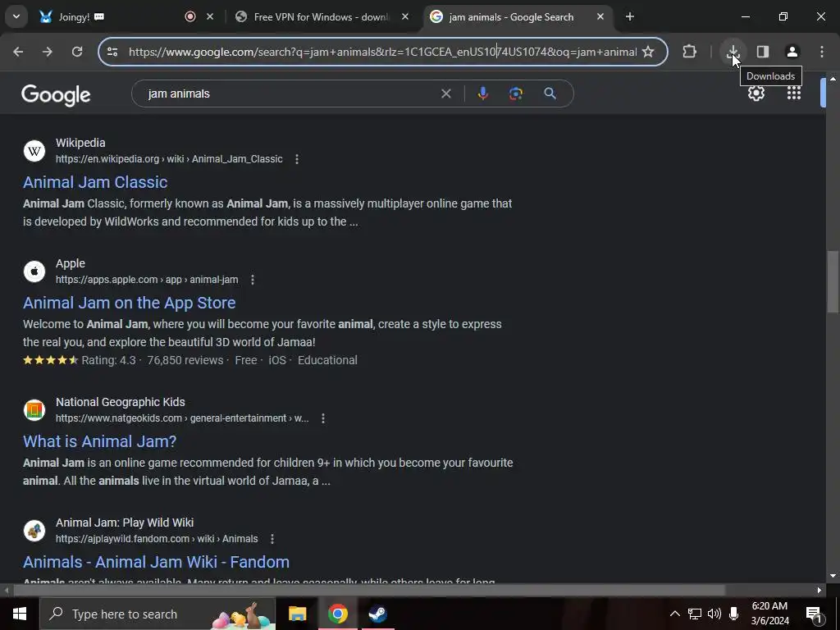Open the What is Animal Jam? result
The width and height of the screenshot is (840, 630).
click(x=99, y=441)
